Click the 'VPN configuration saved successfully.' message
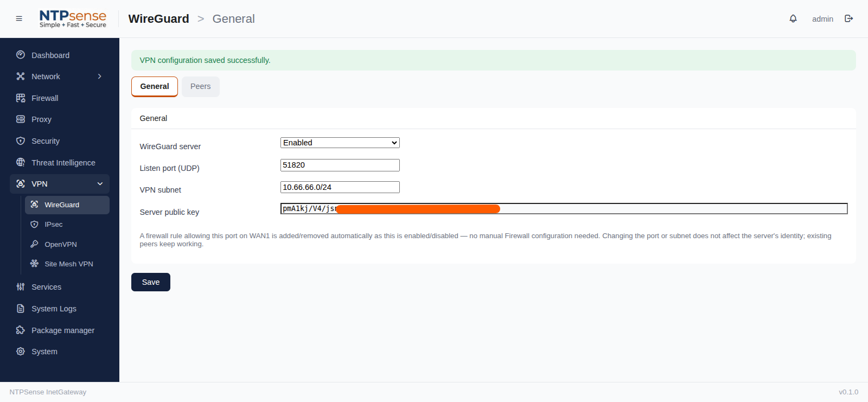 205,60
